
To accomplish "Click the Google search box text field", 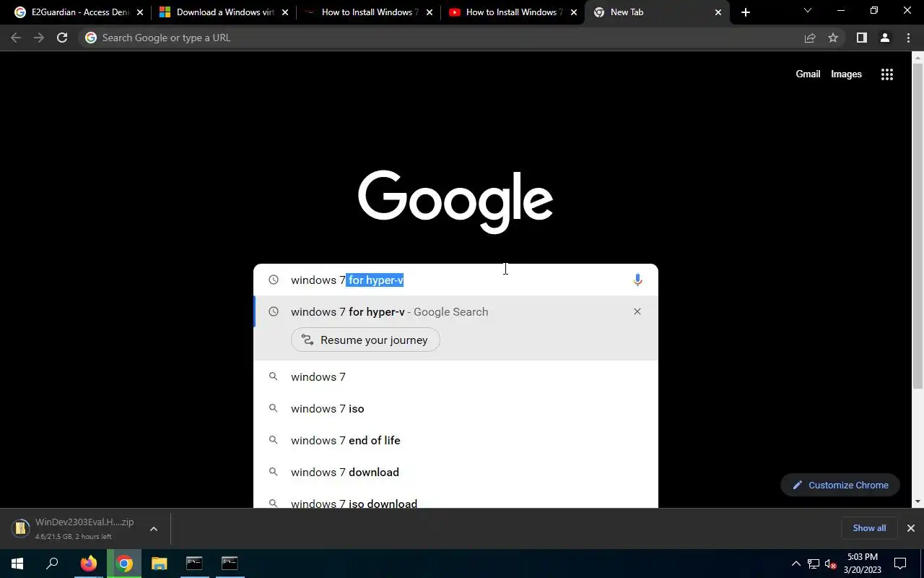I will [456, 280].
